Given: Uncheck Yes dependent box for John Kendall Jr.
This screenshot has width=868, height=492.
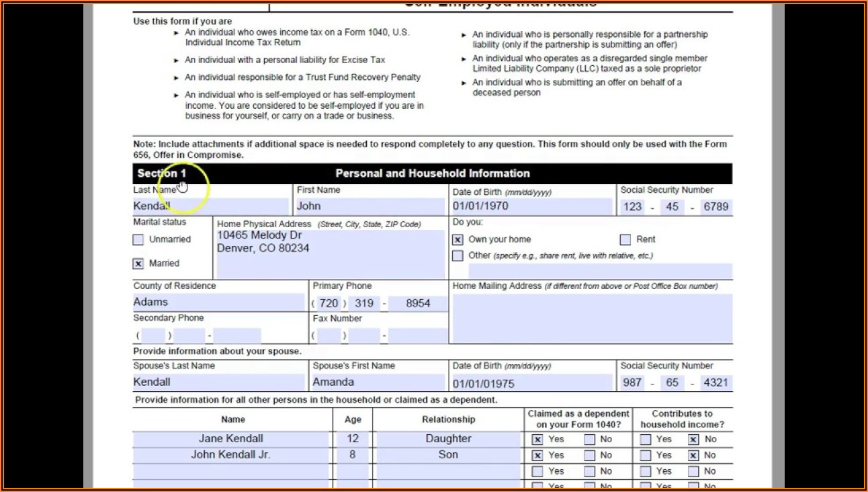Looking at the screenshot, I should [537, 456].
